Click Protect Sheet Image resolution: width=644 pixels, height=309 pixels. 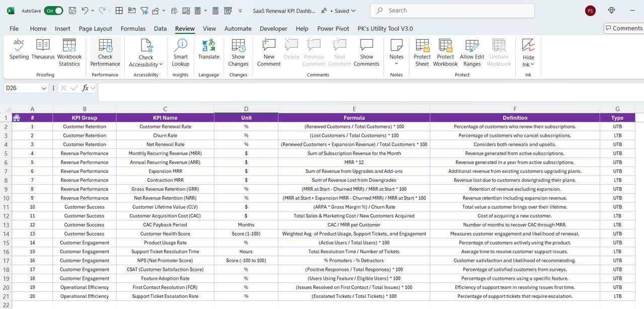pos(422,53)
